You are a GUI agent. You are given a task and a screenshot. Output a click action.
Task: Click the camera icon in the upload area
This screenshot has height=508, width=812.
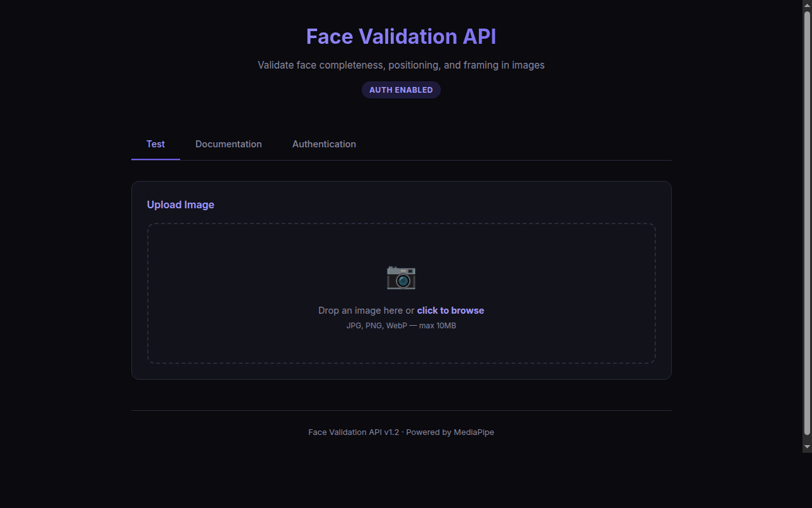click(x=401, y=277)
